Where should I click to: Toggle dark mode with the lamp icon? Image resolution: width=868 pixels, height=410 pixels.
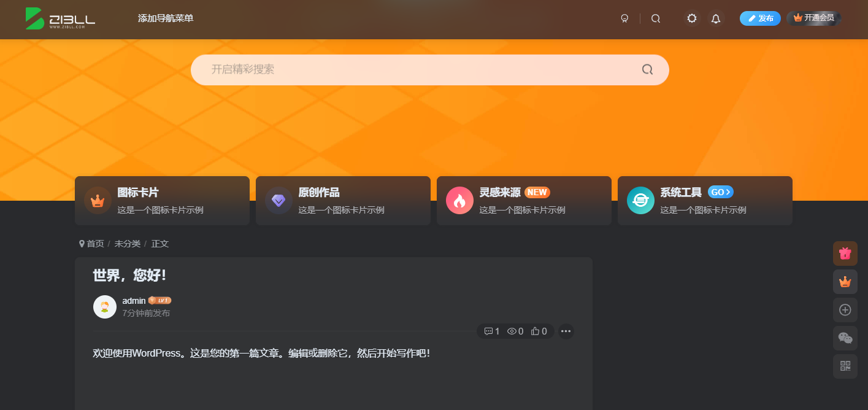pyautogui.click(x=624, y=18)
